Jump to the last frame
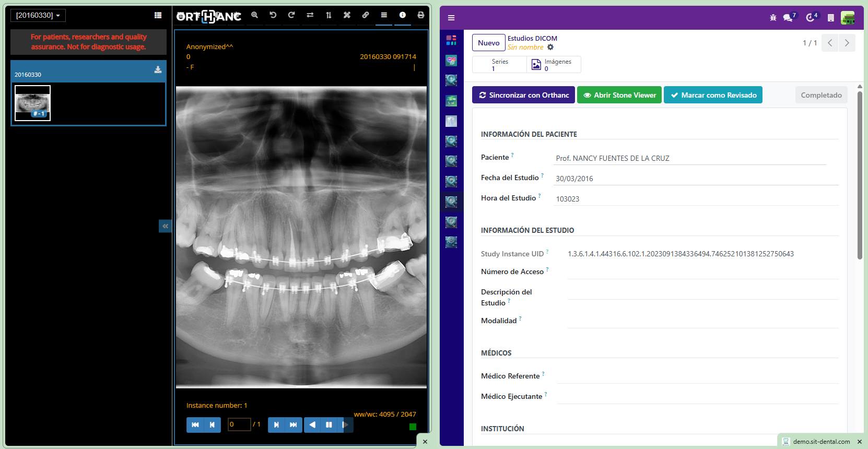The image size is (868, 449). [294, 425]
